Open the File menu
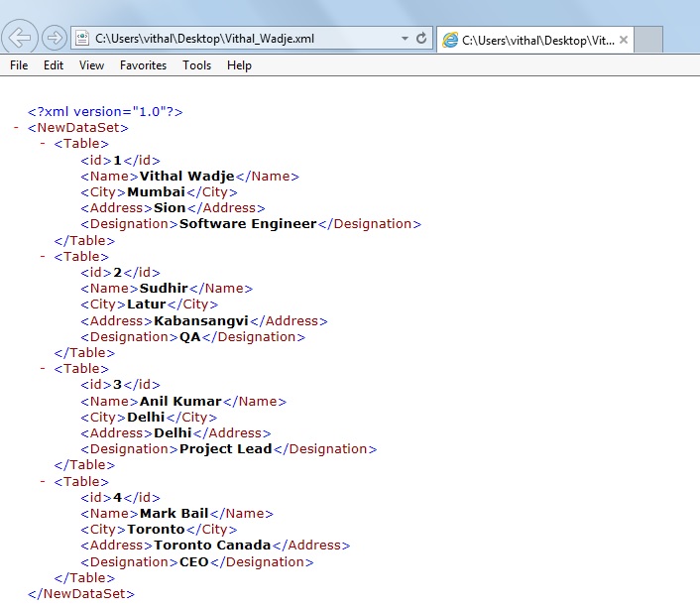700x608 pixels. (19, 65)
